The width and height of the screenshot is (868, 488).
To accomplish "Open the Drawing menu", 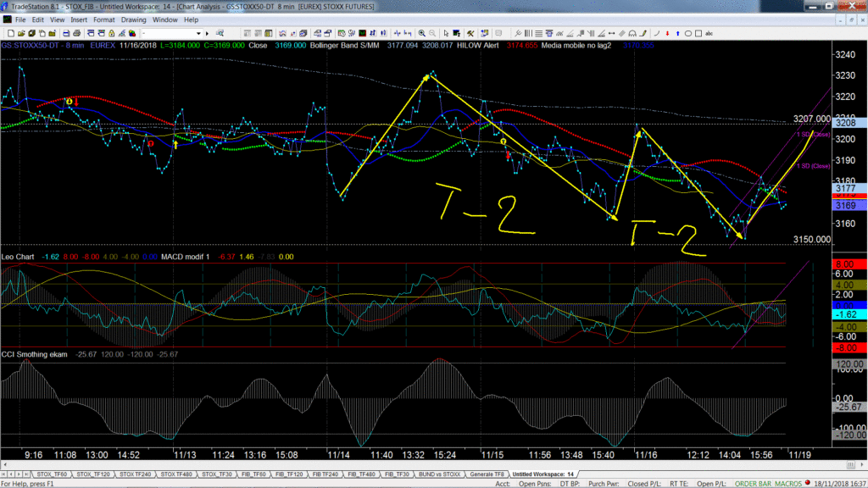I will click(x=133, y=19).
